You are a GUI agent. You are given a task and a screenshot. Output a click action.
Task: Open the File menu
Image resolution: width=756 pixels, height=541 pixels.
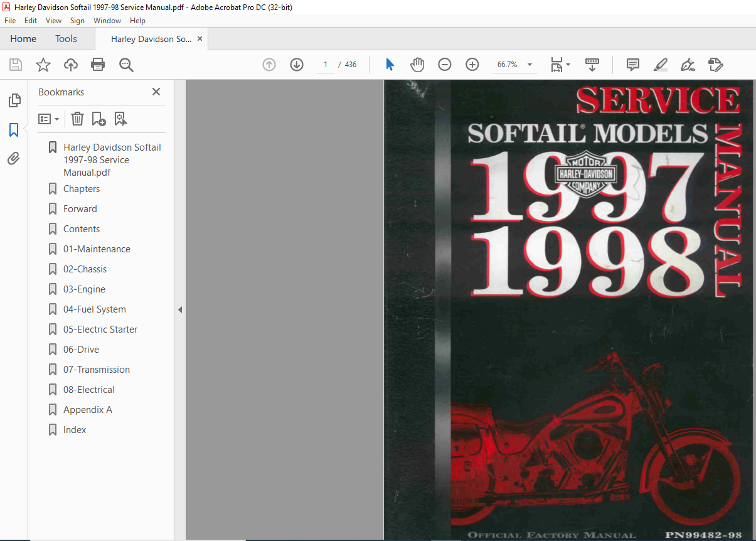(x=10, y=21)
